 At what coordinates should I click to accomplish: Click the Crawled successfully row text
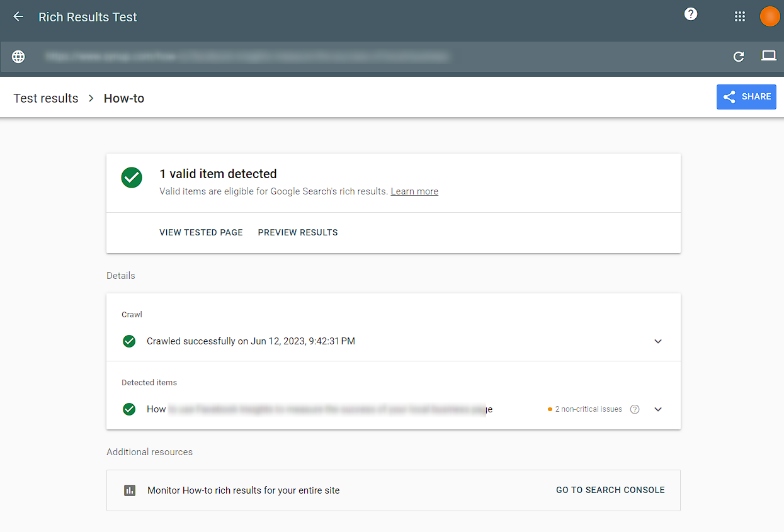coord(251,341)
